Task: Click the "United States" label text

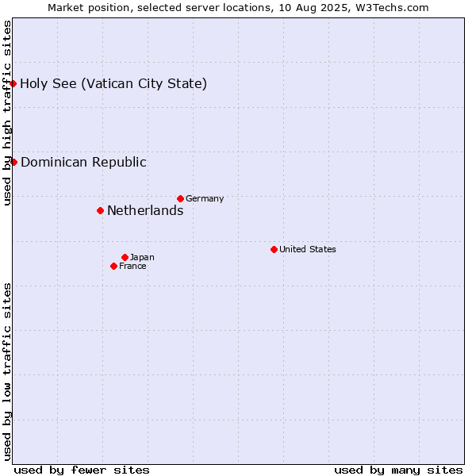Action: (x=308, y=249)
